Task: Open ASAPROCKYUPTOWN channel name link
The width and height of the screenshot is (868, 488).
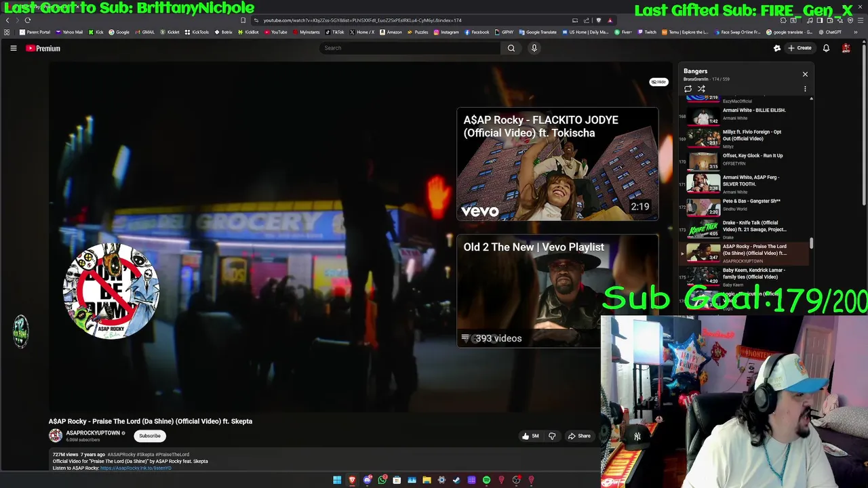Action: pyautogui.click(x=93, y=432)
